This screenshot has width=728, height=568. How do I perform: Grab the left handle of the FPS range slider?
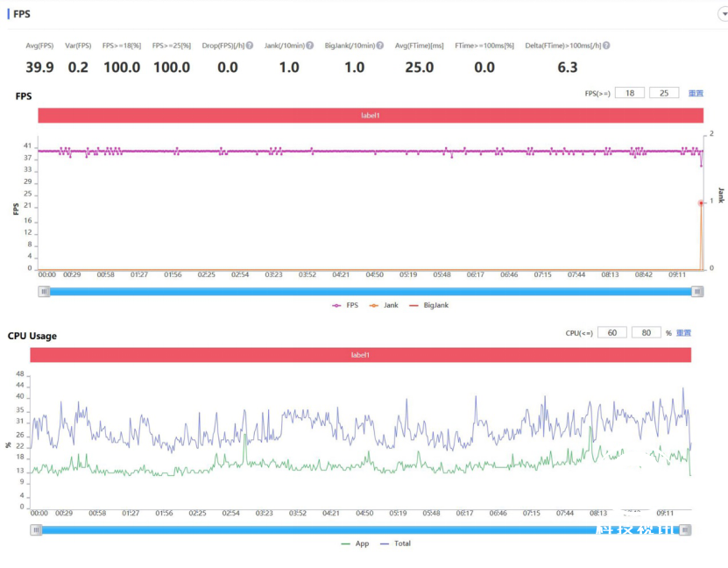[44, 292]
